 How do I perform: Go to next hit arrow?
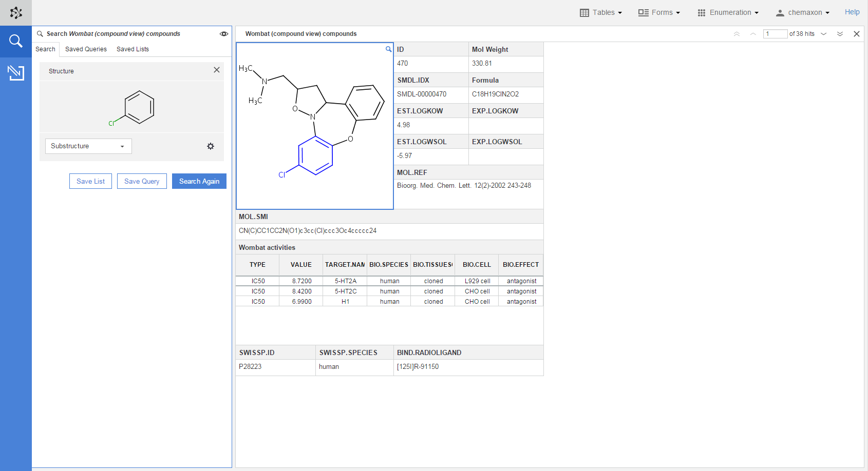(x=824, y=34)
